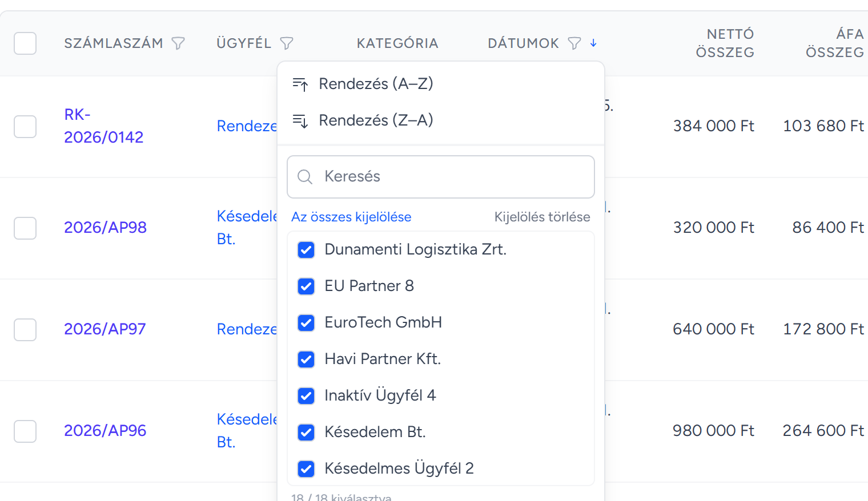Open invoice 2026/AP96
Viewport: 868px width, 501px height.
click(x=105, y=430)
